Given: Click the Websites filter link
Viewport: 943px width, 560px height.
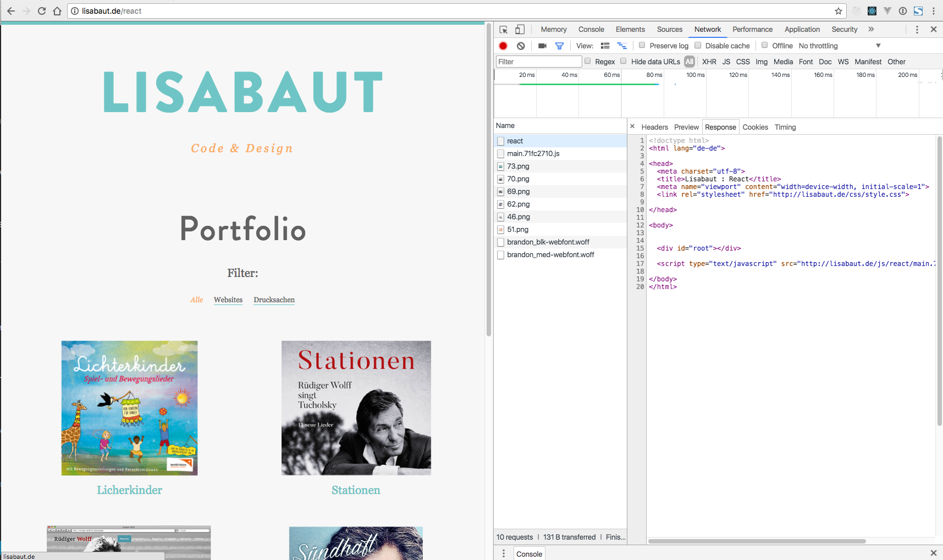Looking at the screenshot, I should (228, 300).
